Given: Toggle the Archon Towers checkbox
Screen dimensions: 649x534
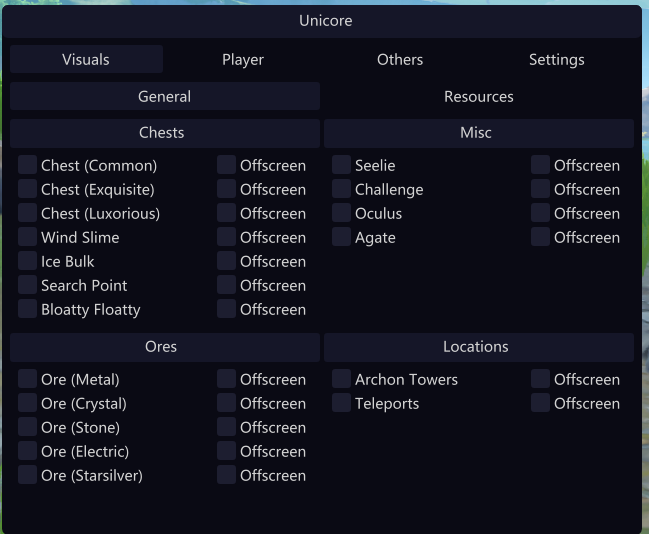Looking at the screenshot, I should point(341,379).
